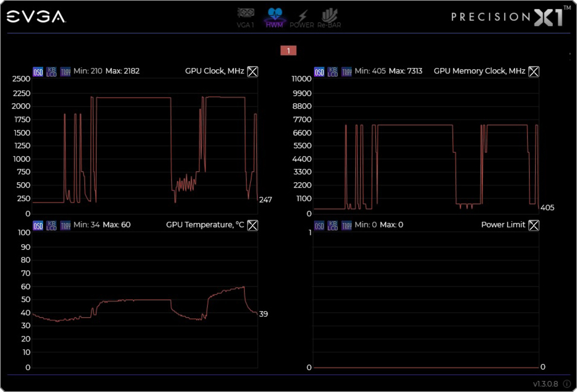Image resolution: width=577 pixels, height=392 pixels.
Task: Click the Max: 2182 value
Action: coord(122,71)
